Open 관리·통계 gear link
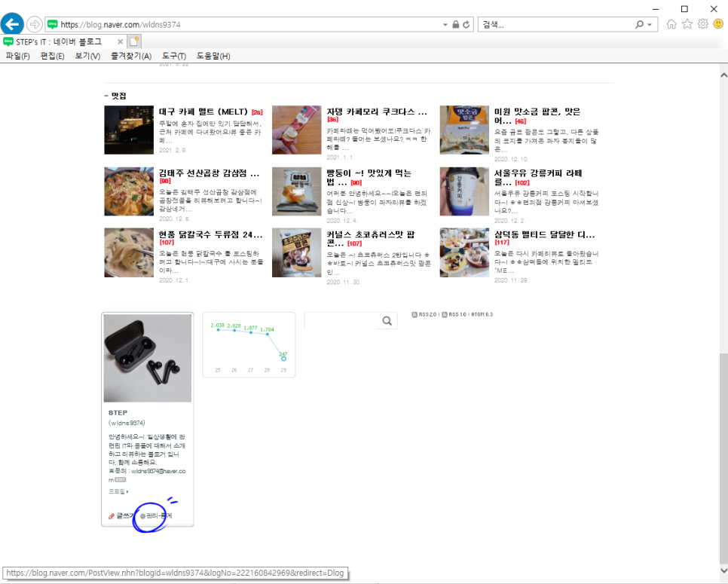The width and height of the screenshot is (728, 584). 156,515
